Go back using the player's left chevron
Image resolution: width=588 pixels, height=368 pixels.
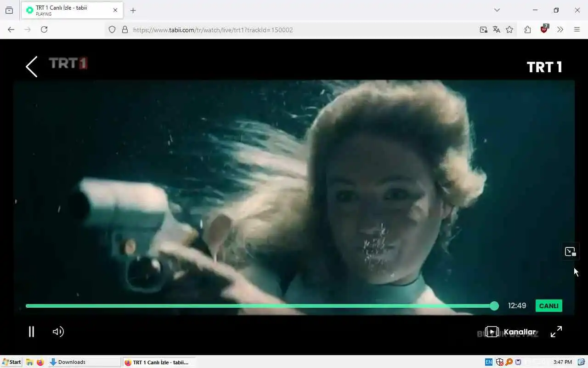(31, 67)
